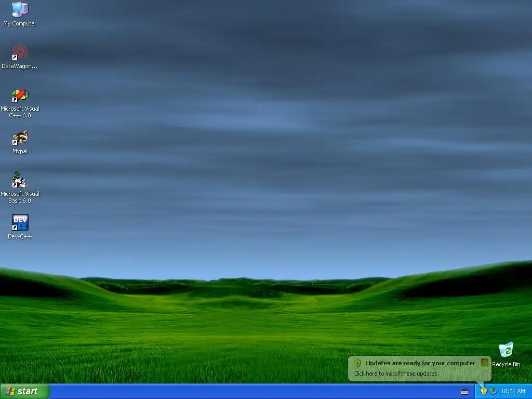Close the updates notification balloon
Image resolution: width=532 pixels, height=399 pixels.
[485, 362]
